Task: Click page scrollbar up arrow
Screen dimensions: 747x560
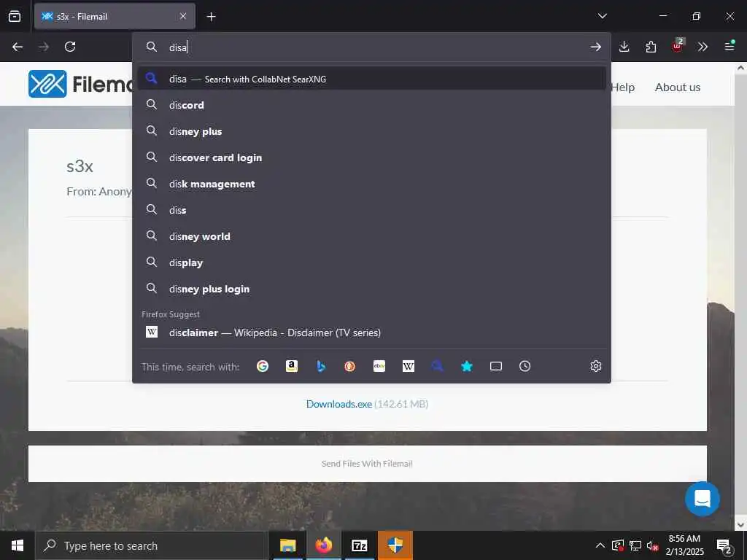Action: 740,68
